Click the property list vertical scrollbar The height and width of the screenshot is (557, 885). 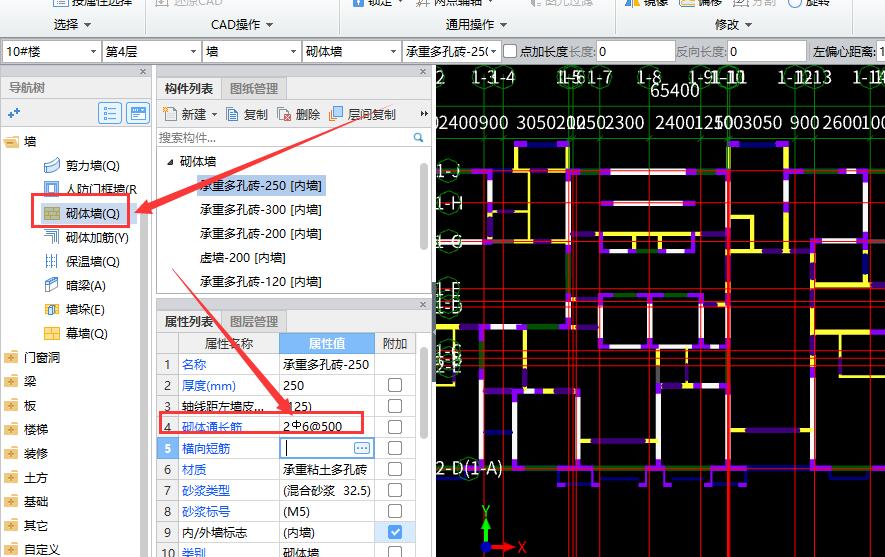[x=425, y=394]
